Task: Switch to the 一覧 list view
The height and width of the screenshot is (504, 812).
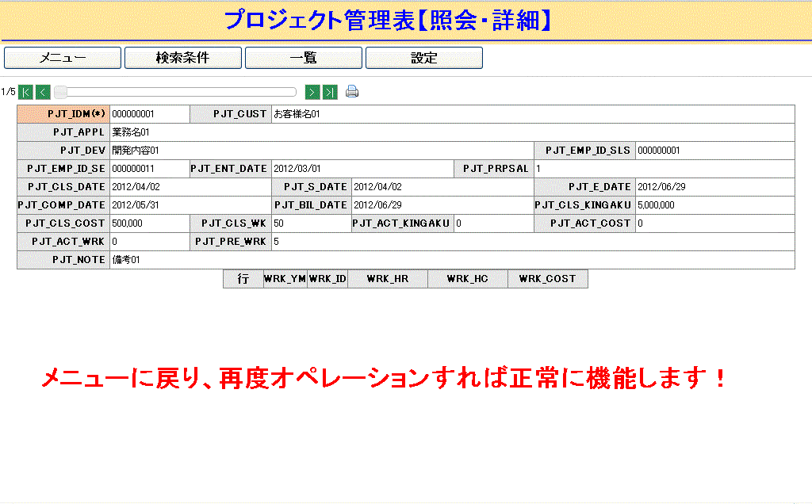Action: click(304, 58)
